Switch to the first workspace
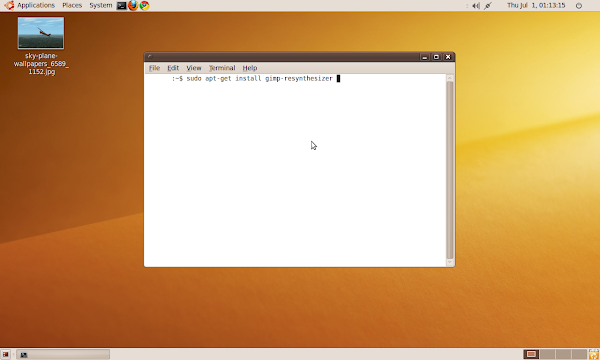 coord(531,354)
